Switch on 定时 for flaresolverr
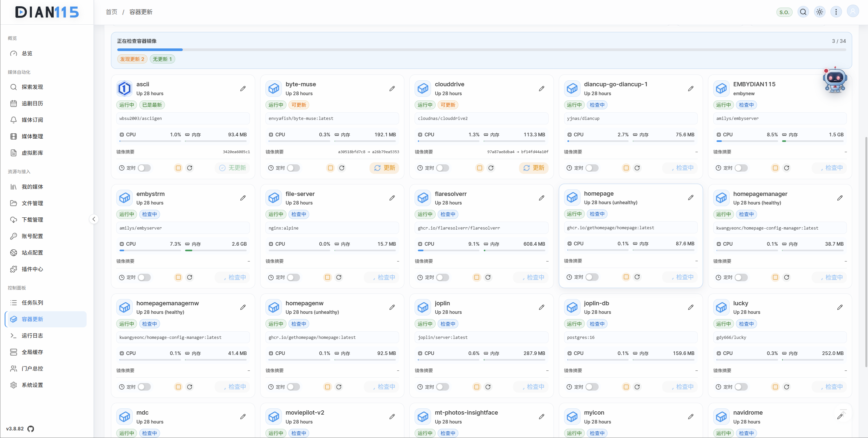The image size is (868, 438). pyautogui.click(x=443, y=277)
